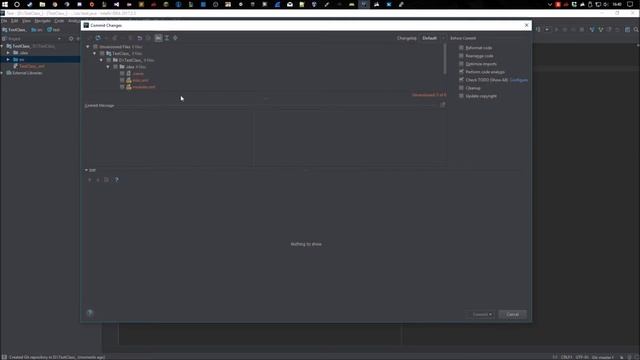Open the Code menu
This screenshot has width=640, height=360.
point(59,21)
